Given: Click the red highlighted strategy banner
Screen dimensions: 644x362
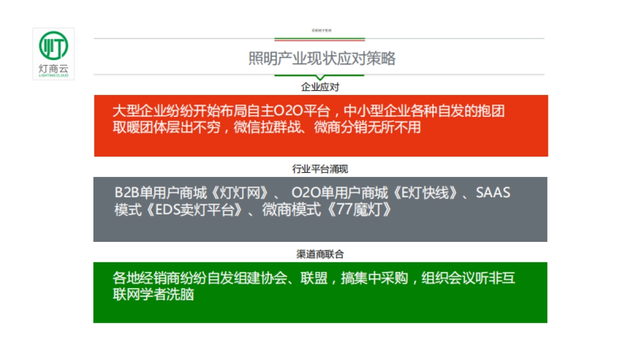Looking at the screenshot, I should (321, 125).
